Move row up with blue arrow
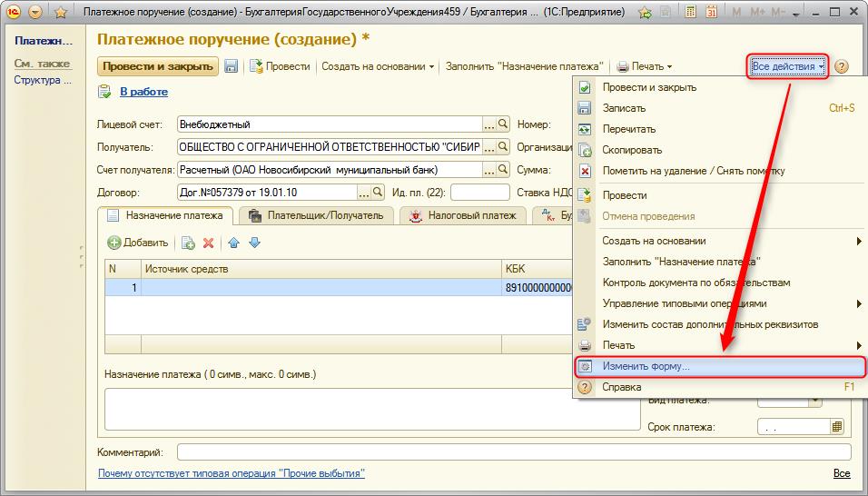The image size is (868, 496). click(233, 243)
